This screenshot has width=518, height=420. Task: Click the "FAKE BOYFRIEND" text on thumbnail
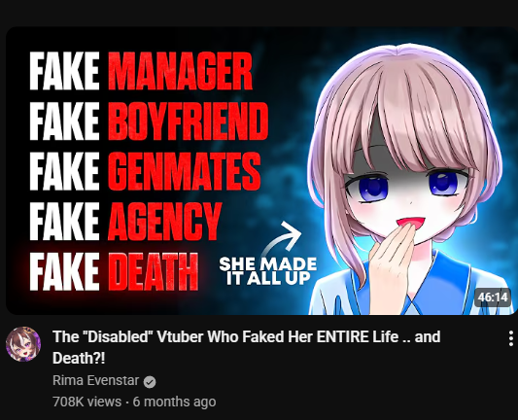pyautogui.click(x=149, y=122)
